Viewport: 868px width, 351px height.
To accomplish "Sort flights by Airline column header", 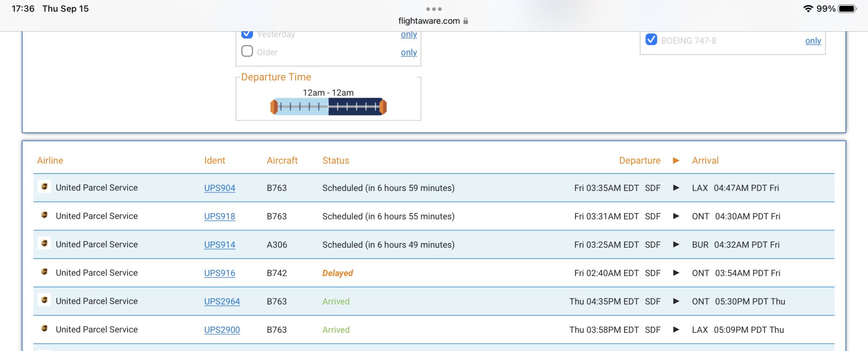I will pos(50,161).
